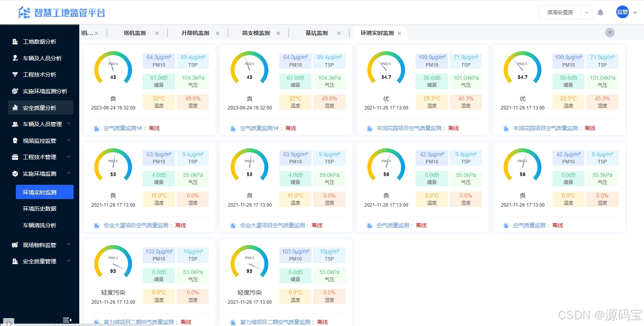Switch to the 升降机监测 tab
The height and width of the screenshot is (326, 644).
pyautogui.click(x=195, y=33)
